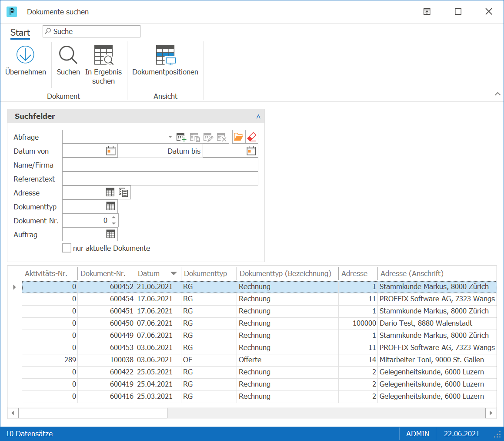This screenshot has width=504, height=441.
Task: Select the Offerte row 100038
Action: tap(259, 360)
